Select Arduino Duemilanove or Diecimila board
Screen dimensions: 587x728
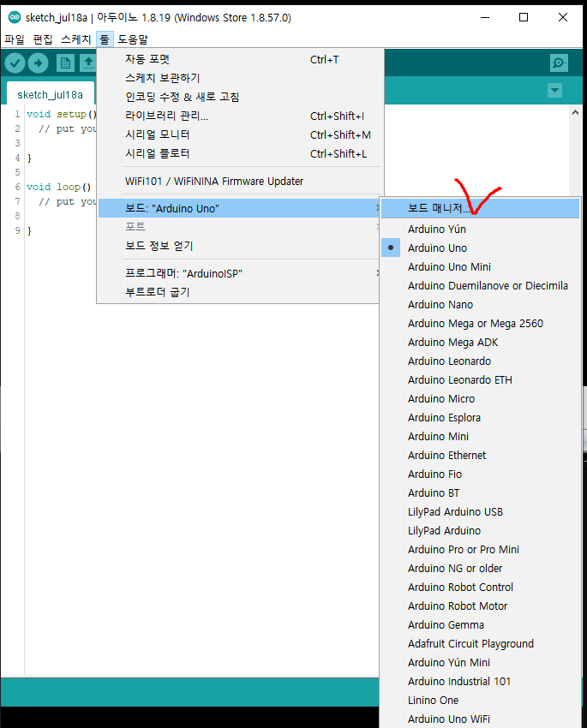click(x=480, y=285)
